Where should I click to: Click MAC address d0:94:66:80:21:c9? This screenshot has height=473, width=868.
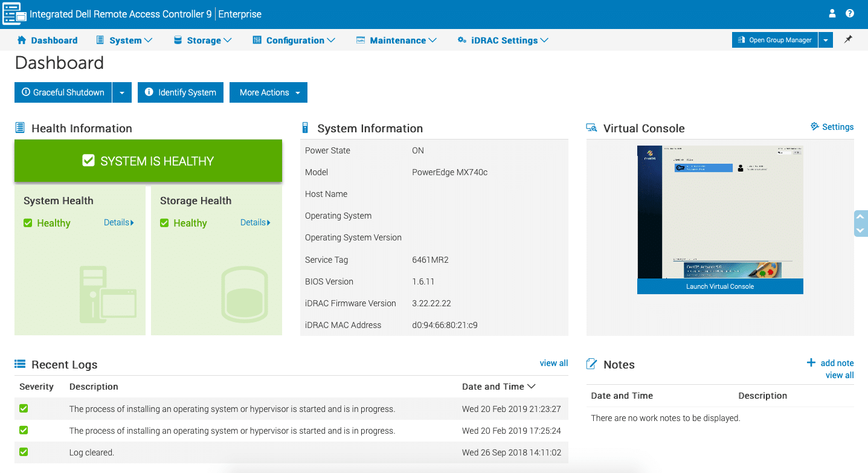tap(445, 325)
